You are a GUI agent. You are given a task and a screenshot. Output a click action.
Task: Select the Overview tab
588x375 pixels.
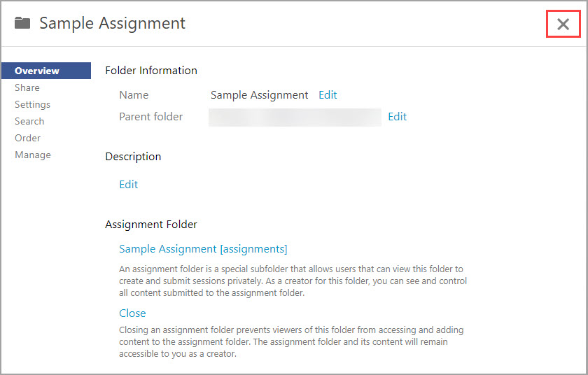tap(46, 71)
